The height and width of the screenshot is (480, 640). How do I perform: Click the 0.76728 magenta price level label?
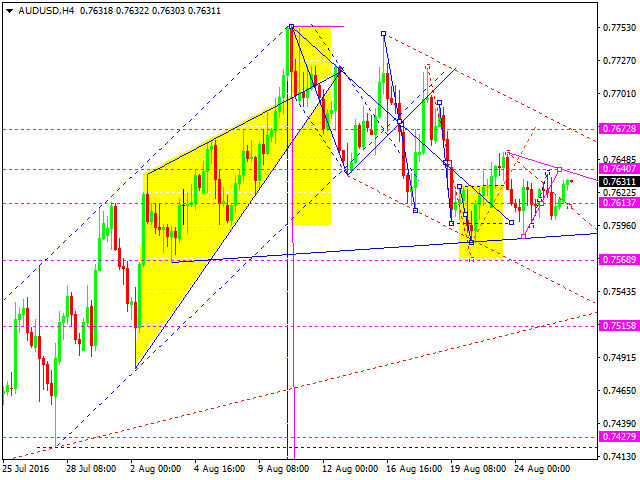click(619, 129)
